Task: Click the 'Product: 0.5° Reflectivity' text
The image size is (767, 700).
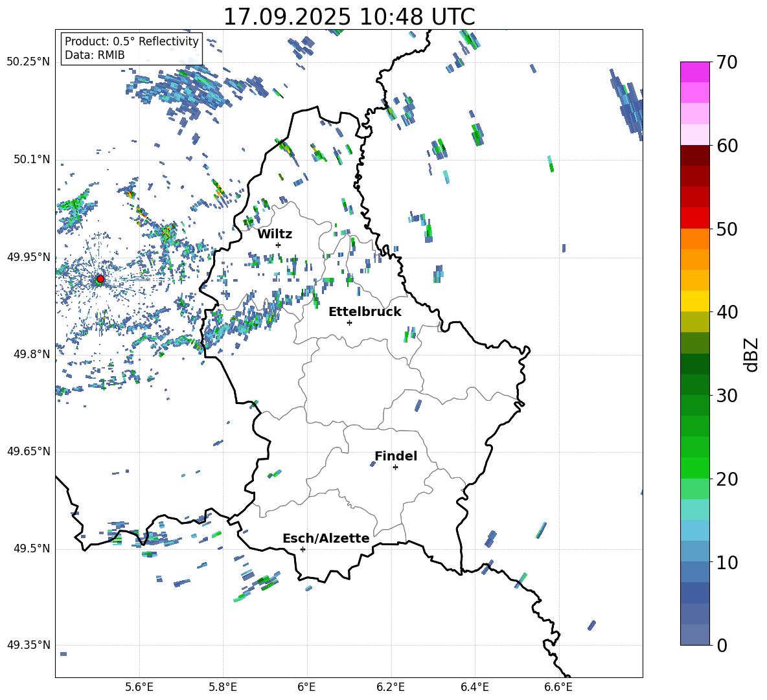Action: tap(132, 41)
